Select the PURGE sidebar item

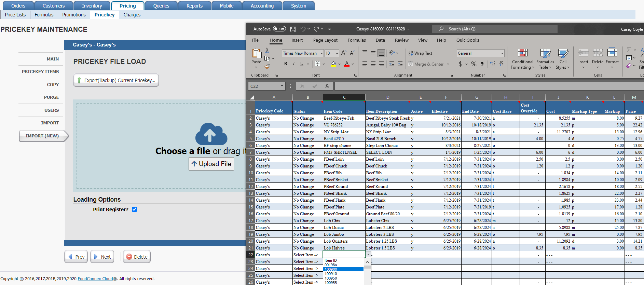click(x=51, y=97)
